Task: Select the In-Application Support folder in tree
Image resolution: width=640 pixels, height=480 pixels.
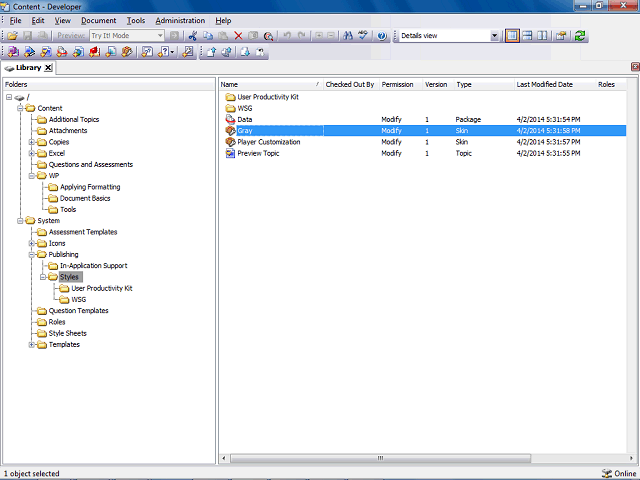Action: 93,266
